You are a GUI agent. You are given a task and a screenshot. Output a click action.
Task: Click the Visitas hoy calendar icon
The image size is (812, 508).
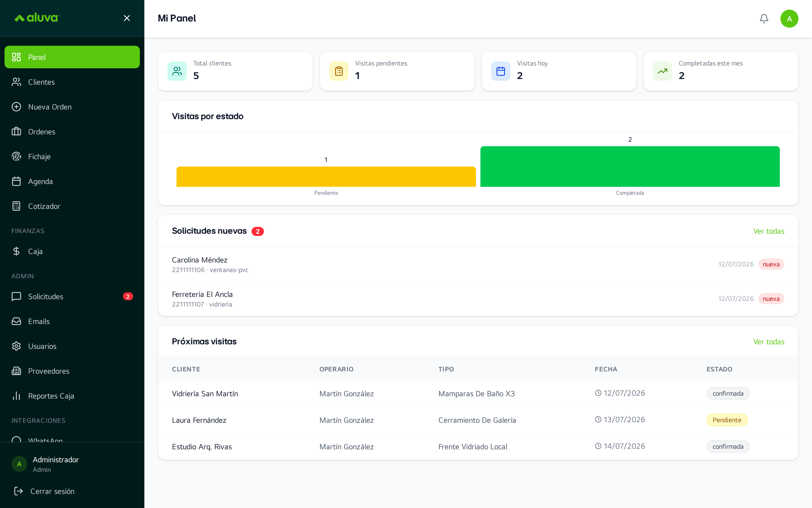[x=501, y=71]
